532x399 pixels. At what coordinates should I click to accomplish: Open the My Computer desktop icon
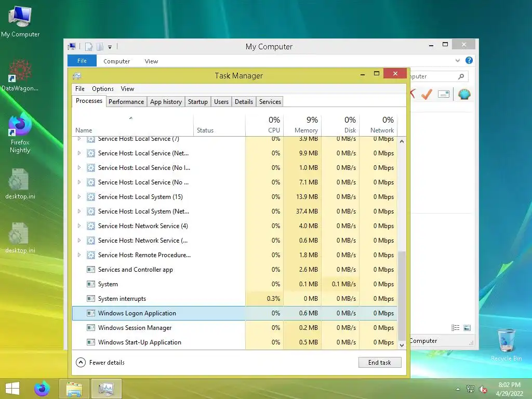click(20, 21)
